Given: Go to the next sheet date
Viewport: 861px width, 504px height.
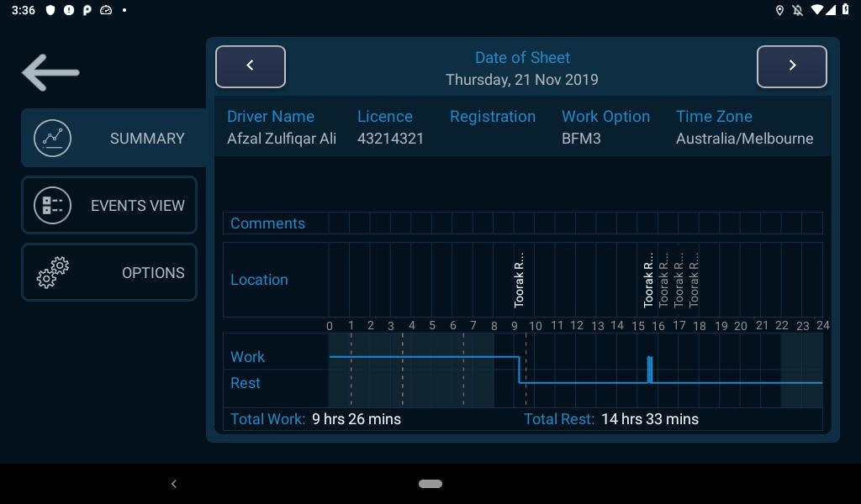Looking at the screenshot, I should tap(791, 66).
